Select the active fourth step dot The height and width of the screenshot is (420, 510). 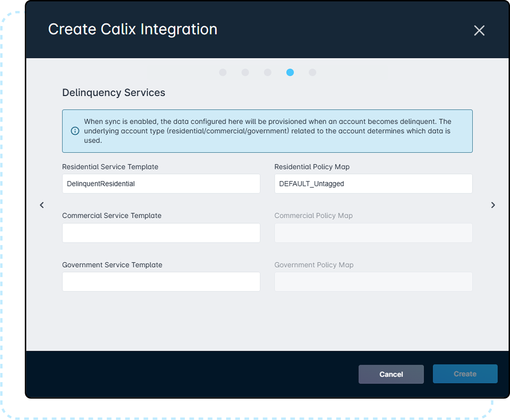pyautogui.click(x=290, y=72)
